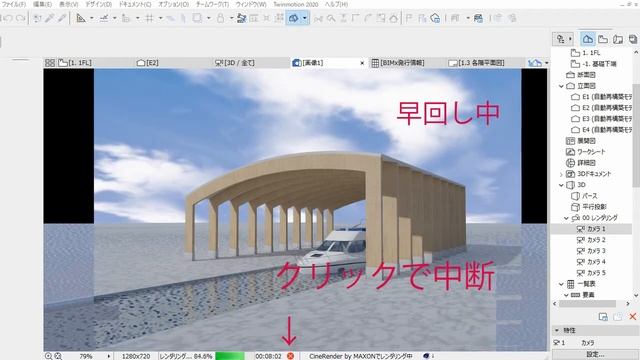Switch to the [3D / 全て] tab

pos(235,63)
